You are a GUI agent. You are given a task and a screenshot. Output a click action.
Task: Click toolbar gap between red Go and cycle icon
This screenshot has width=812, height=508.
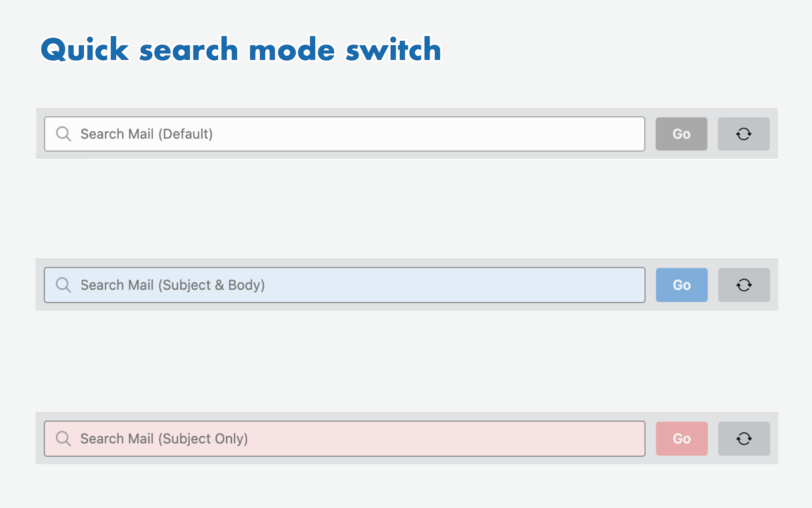pos(712,439)
